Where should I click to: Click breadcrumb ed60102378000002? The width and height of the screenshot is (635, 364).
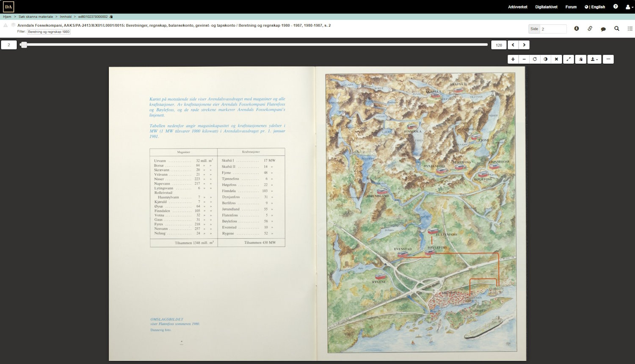pos(93,17)
